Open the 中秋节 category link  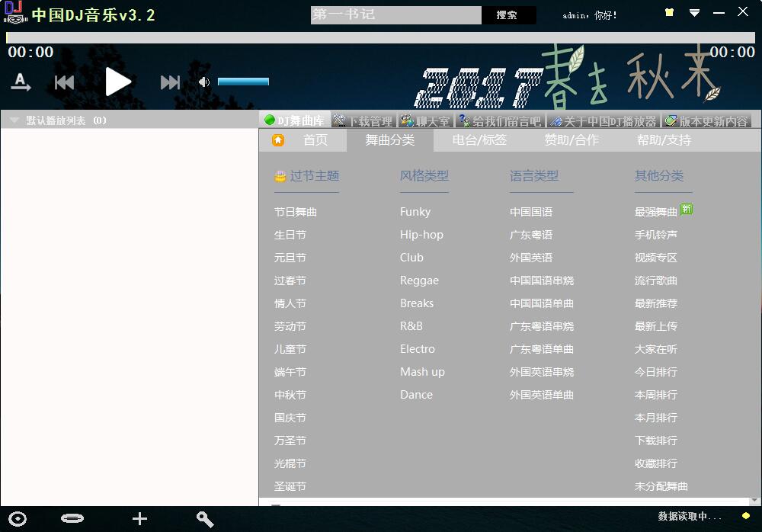coord(290,395)
